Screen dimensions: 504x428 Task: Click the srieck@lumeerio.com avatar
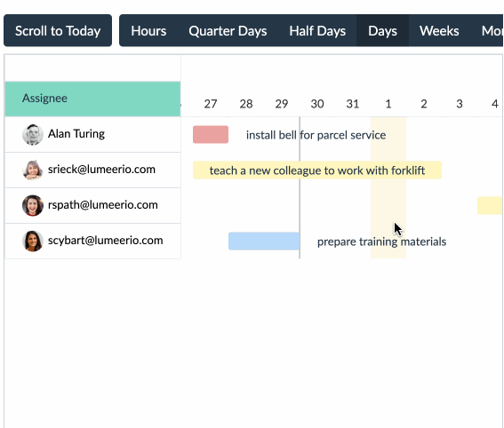point(33,170)
